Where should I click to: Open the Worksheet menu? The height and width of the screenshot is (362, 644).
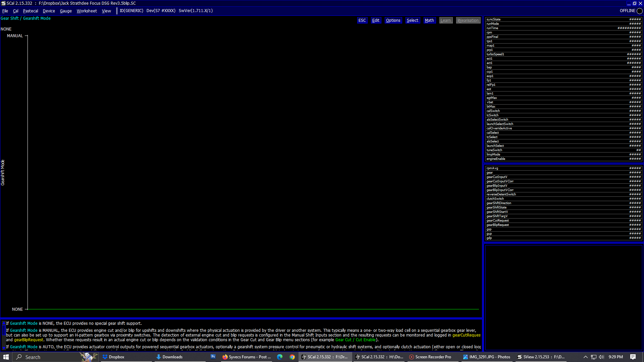click(x=87, y=11)
